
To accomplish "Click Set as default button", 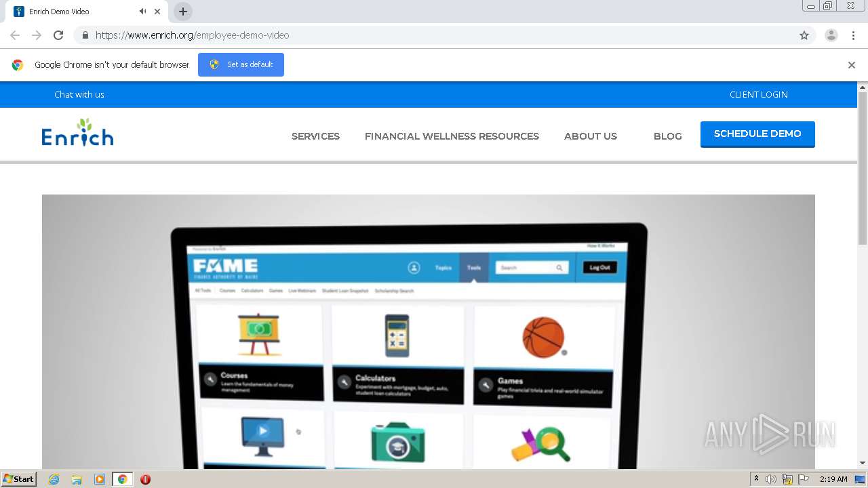I will pyautogui.click(x=241, y=64).
